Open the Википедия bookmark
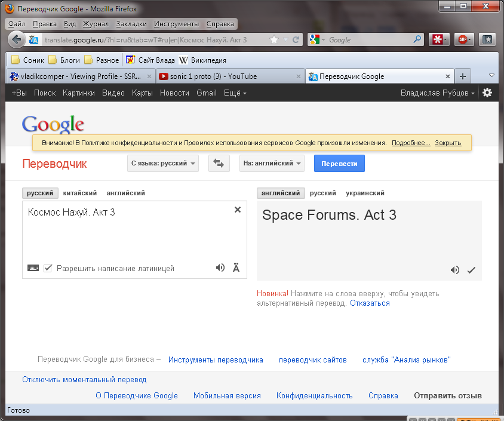The height and width of the screenshot is (421, 504). click(202, 60)
